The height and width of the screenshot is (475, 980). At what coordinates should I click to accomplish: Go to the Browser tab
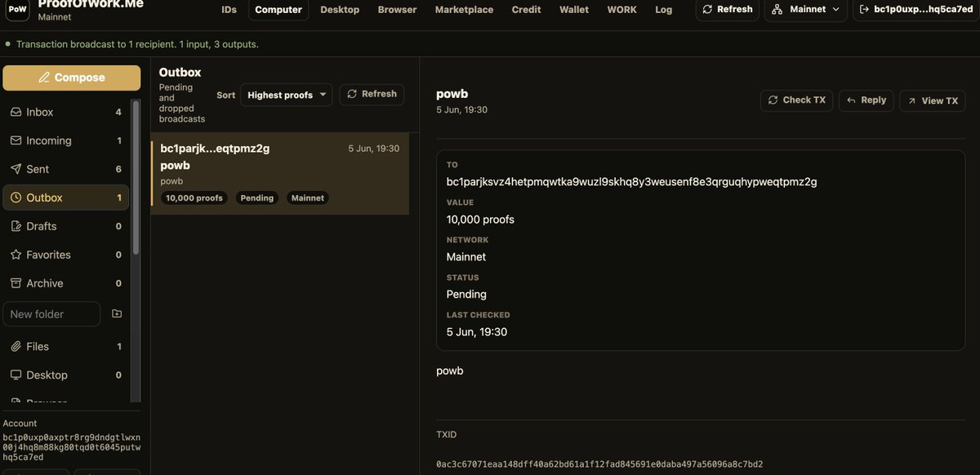click(397, 10)
